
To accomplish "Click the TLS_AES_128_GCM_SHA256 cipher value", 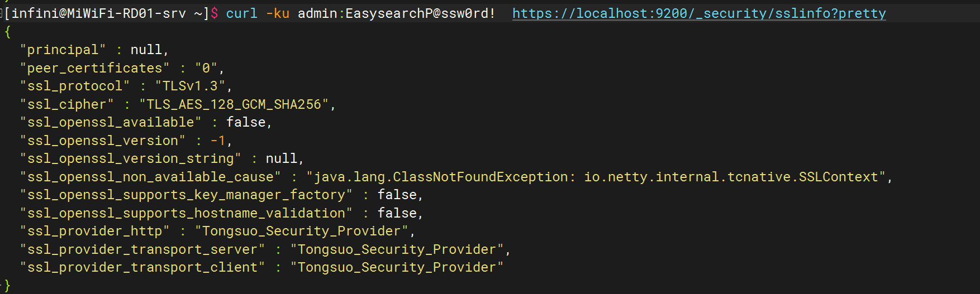I will 234,104.
